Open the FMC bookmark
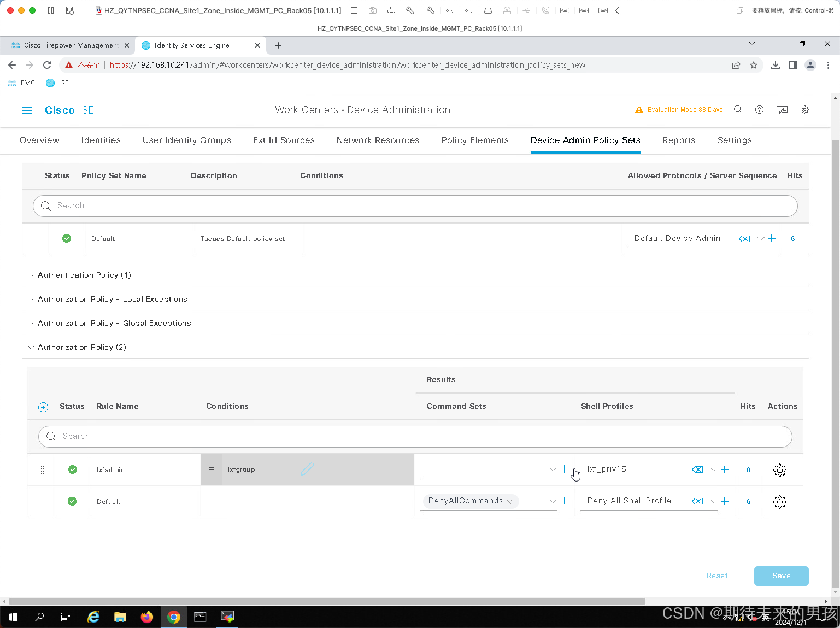This screenshot has height=628, width=840. pyautogui.click(x=21, y=83)
